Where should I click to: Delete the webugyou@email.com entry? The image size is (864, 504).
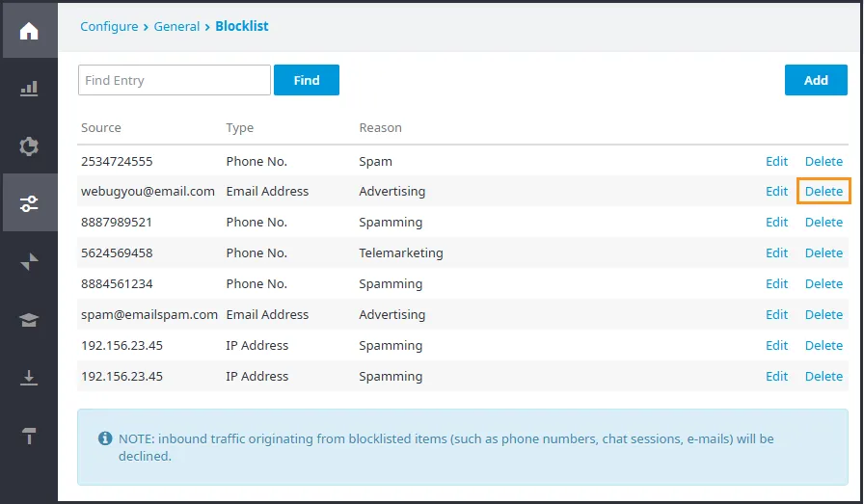823,191
